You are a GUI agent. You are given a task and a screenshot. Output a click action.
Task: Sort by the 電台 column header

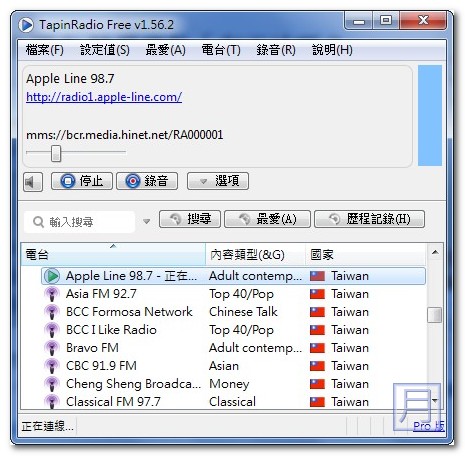(x=113, y=255)
